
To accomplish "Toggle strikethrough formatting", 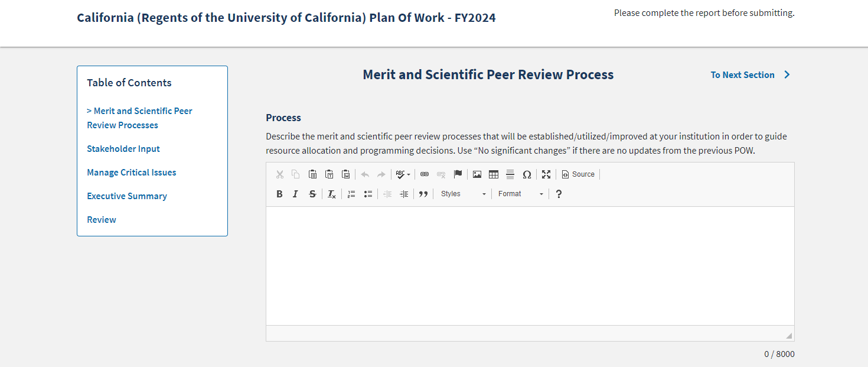I will coord(312,194).
